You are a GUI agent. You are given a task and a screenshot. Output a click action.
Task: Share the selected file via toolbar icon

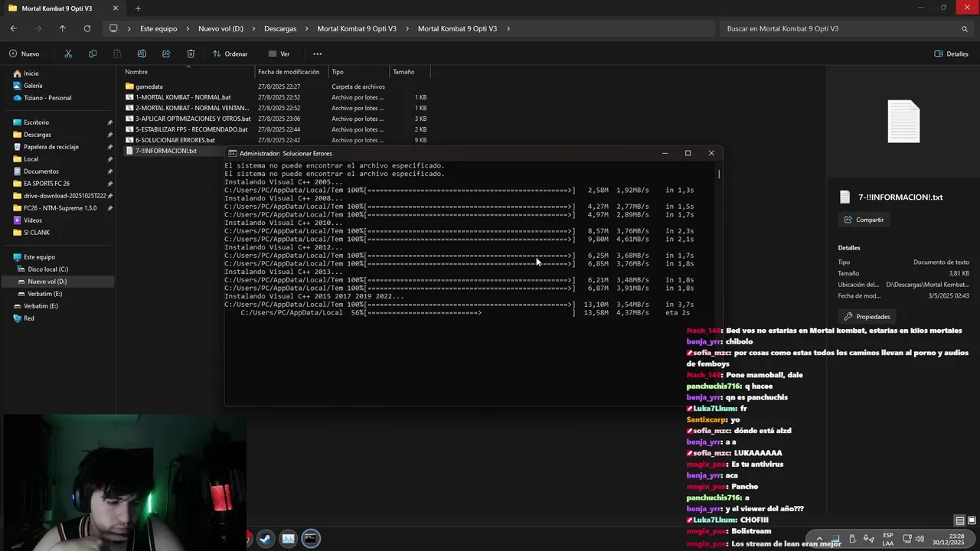tap(166, 54)
